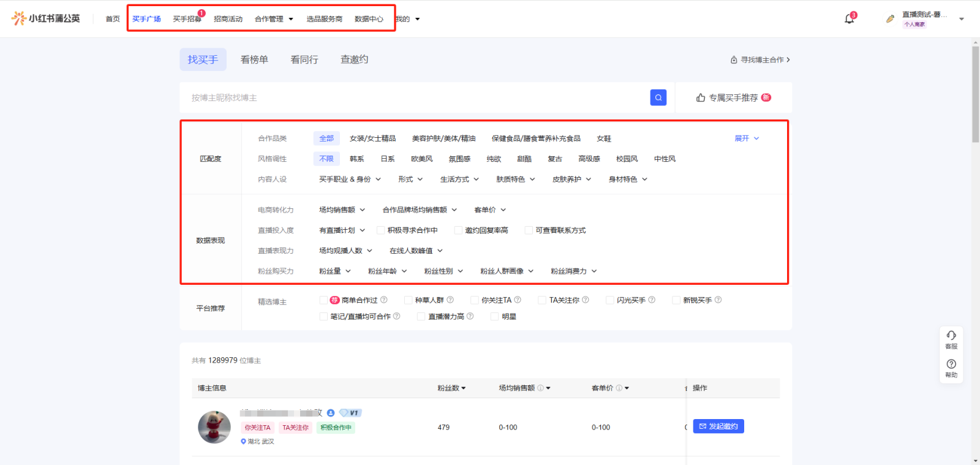Check the 邀约回复率高 option

click(458, 230)
